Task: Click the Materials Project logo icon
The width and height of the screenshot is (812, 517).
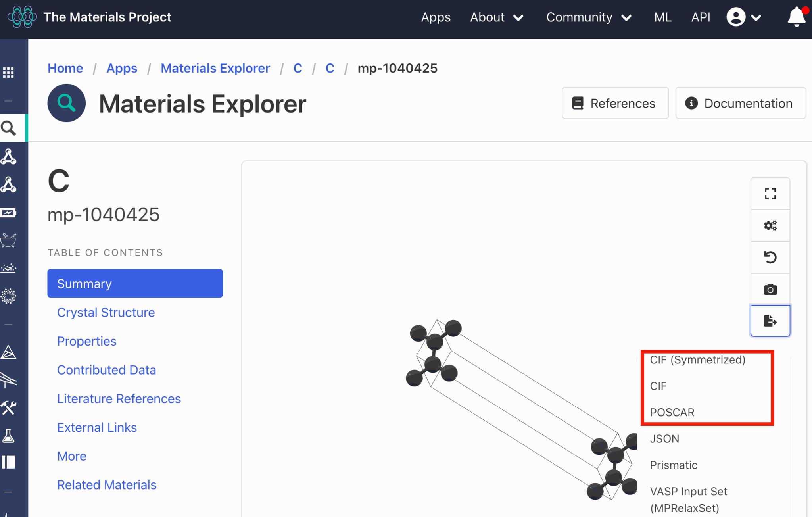Action: [x=22, y=17]
